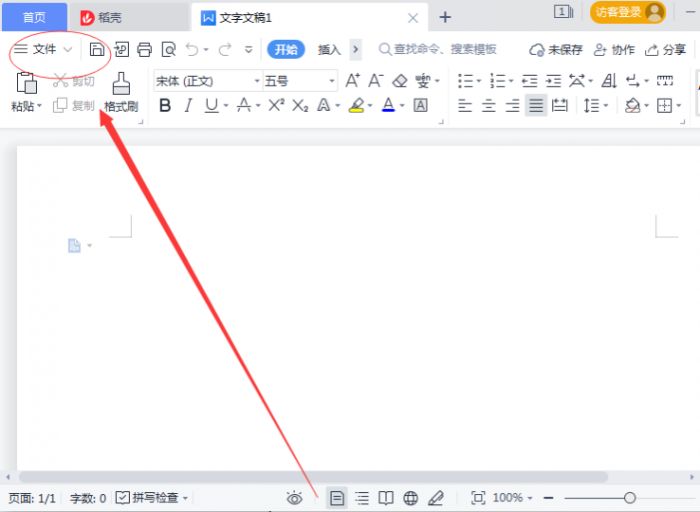
Task: Switch to the 插入 (Insert) ribbon tab
Action: pos(329,49)
